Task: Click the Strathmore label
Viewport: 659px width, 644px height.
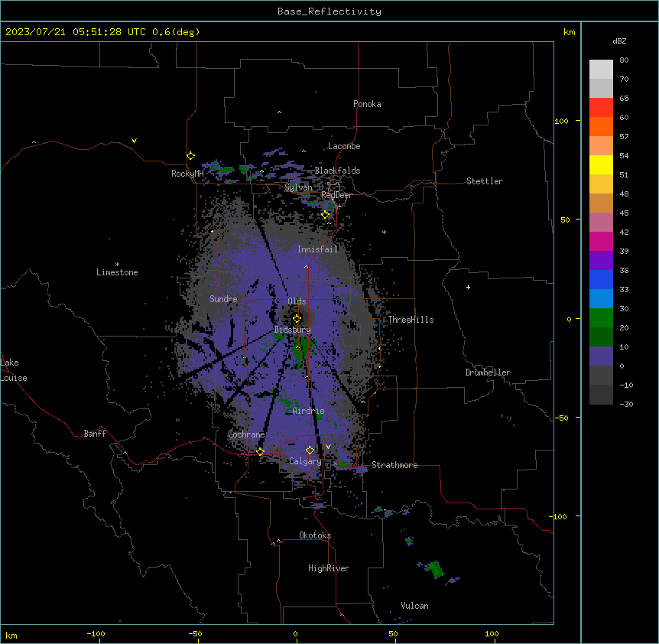Action: [x=394, y=465]
